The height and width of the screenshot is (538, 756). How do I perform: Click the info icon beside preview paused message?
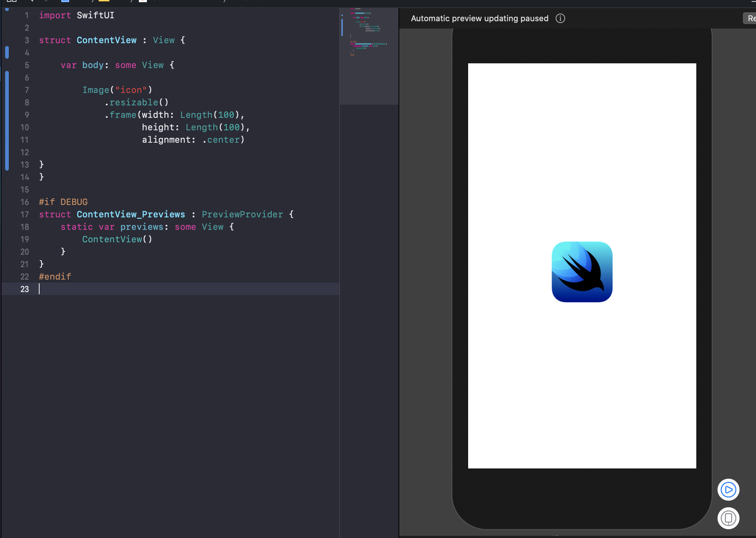tap(560, 18)
